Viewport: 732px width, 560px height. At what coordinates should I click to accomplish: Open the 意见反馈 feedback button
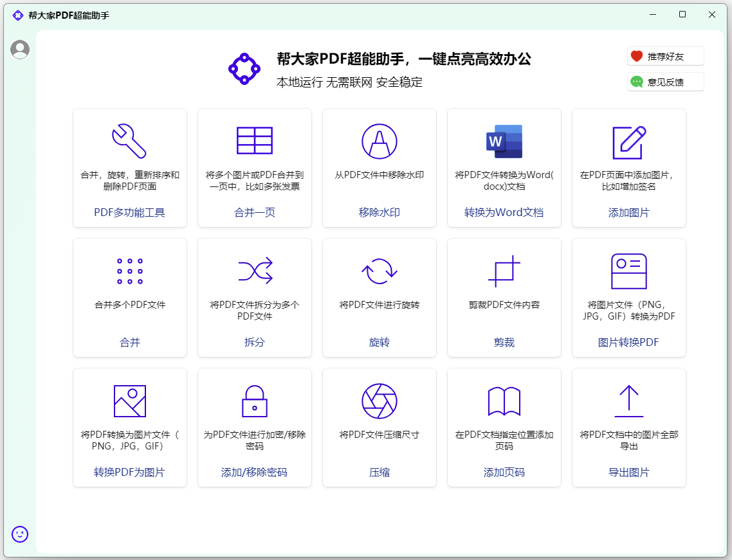[665, 82]
